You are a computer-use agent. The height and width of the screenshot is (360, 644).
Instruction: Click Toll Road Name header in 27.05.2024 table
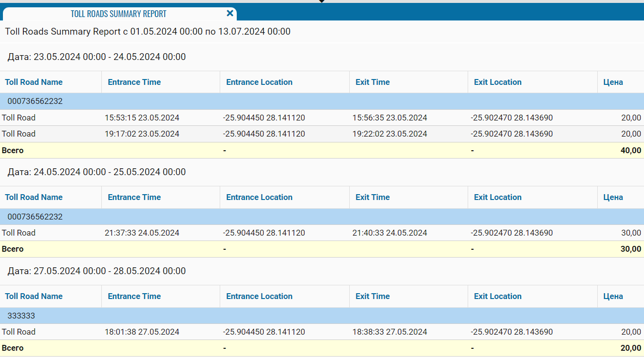pos(34,296)
